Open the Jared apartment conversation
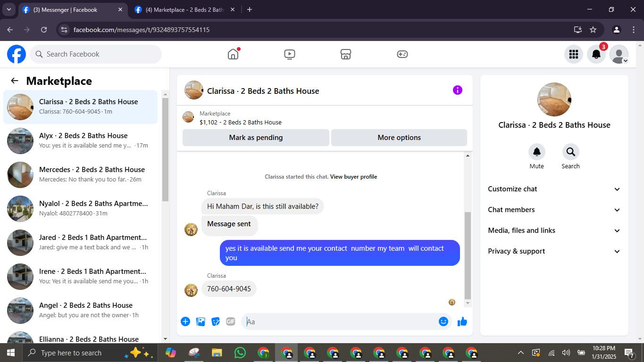644x362 pixels. 81,243
